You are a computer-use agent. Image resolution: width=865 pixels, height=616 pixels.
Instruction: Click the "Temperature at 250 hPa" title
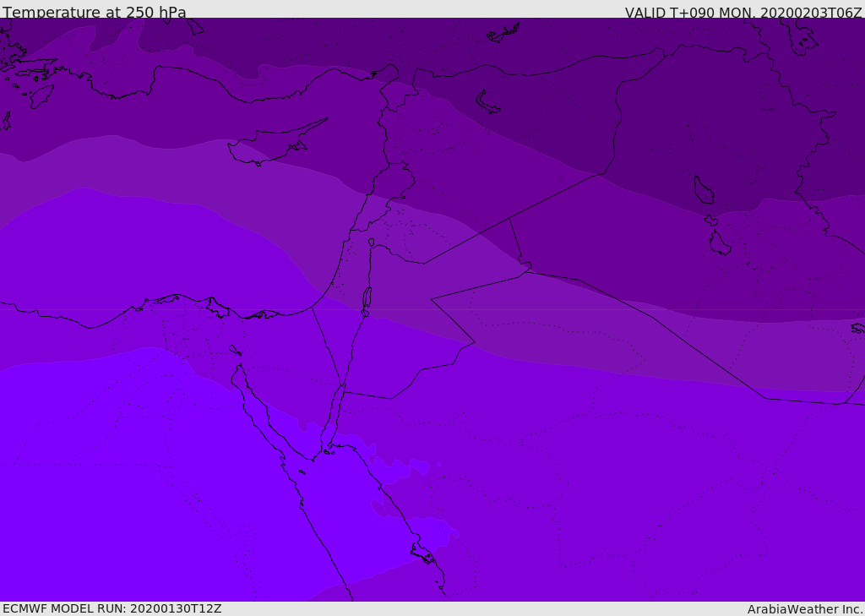(95, 13)
